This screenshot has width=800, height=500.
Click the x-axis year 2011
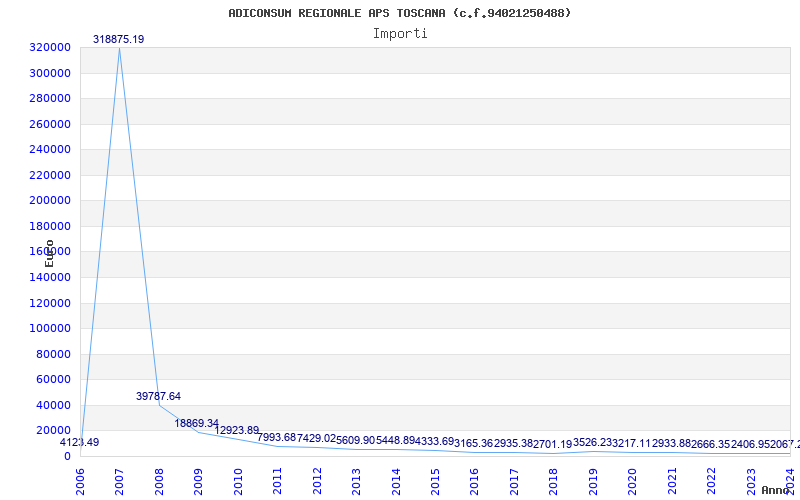tap(278, 482)
